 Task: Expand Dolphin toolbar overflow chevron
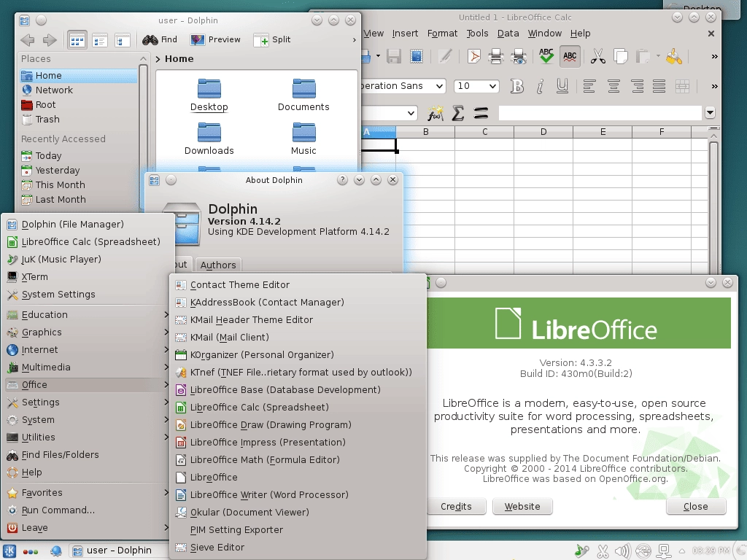coord(354,40)
